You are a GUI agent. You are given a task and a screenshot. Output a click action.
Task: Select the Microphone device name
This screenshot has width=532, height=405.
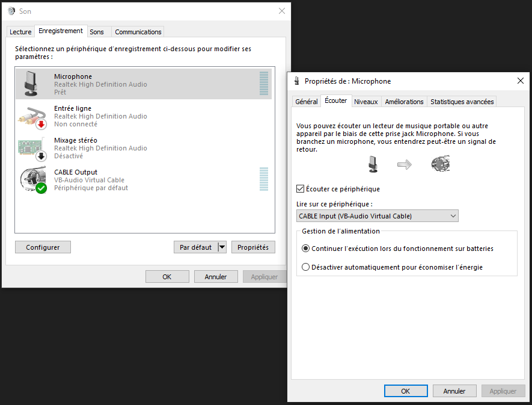tap(73, 76)
